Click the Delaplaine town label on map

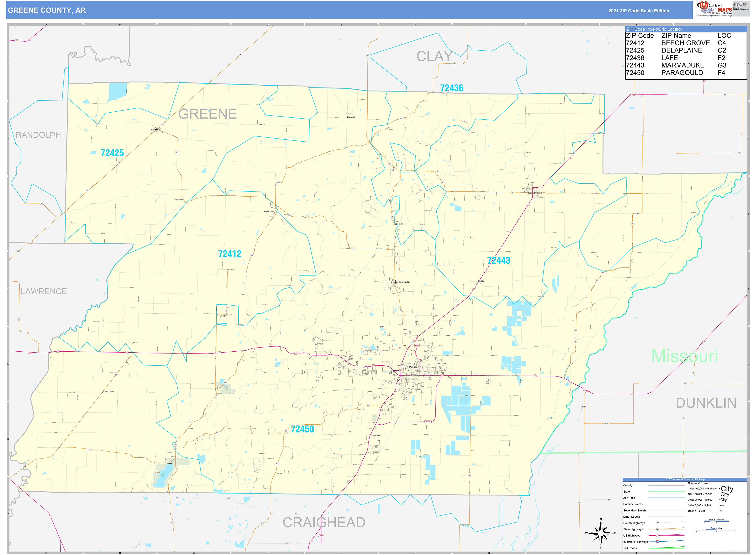(154, 129)
